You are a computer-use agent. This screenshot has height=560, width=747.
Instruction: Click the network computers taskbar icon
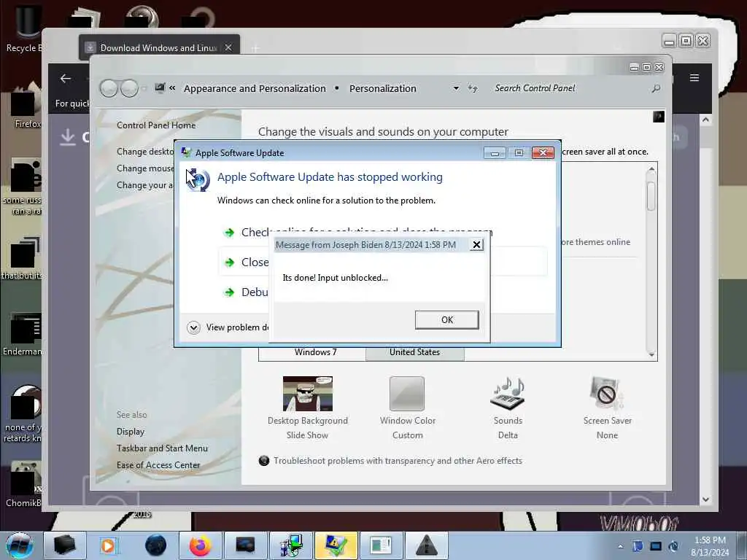[290, 545]
